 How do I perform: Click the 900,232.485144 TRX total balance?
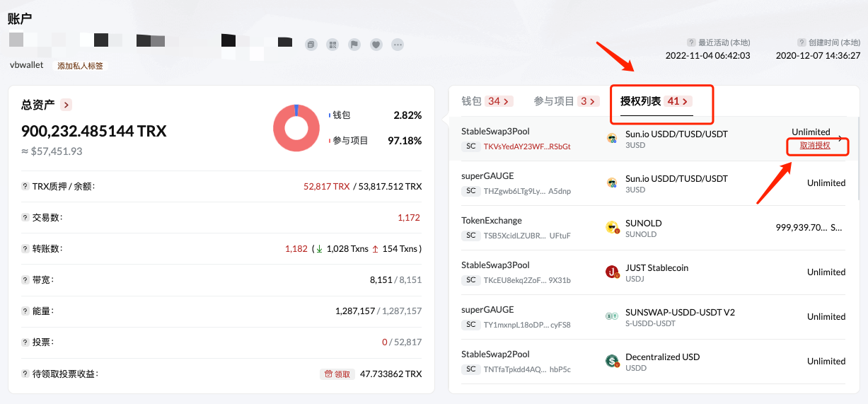point(94,131)
